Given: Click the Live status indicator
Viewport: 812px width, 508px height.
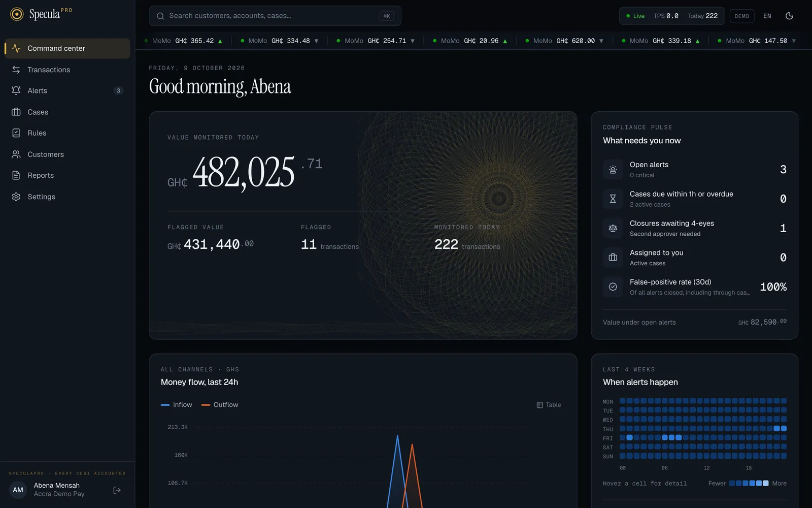Looking at the screenshot, I should (635, 16).
